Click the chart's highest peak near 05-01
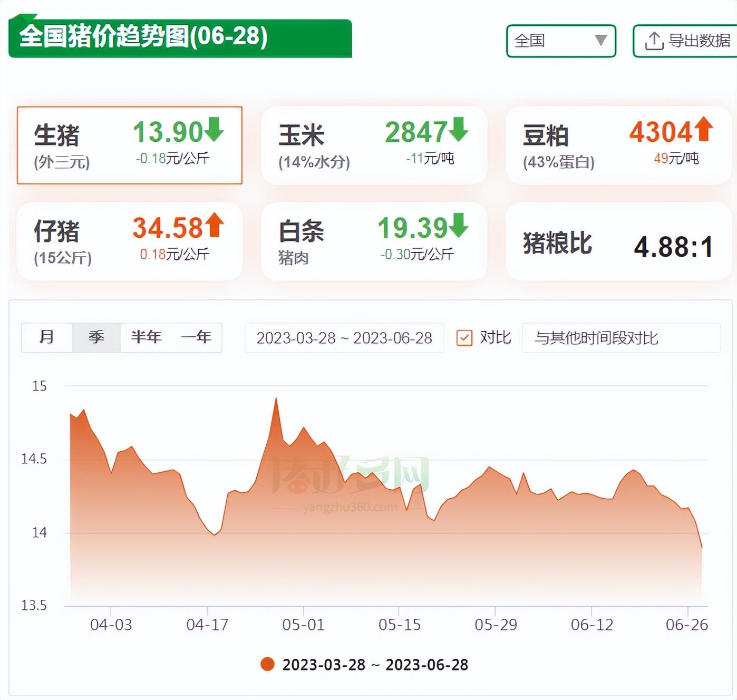 (276, 399)
